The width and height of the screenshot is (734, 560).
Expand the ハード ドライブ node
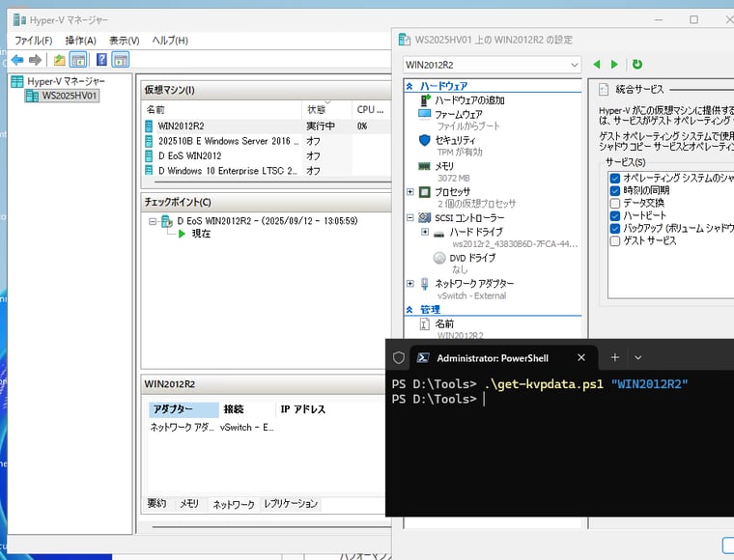click(425, 232)
